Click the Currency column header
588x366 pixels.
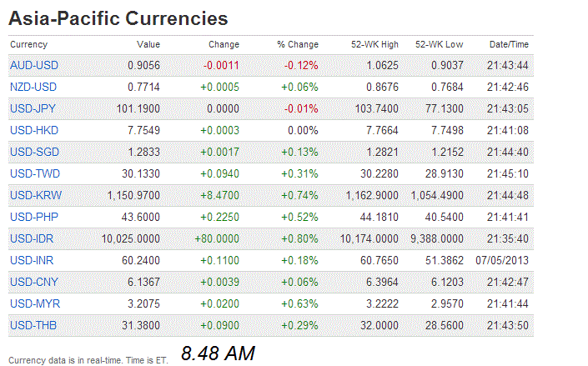(x=29, y=44)
